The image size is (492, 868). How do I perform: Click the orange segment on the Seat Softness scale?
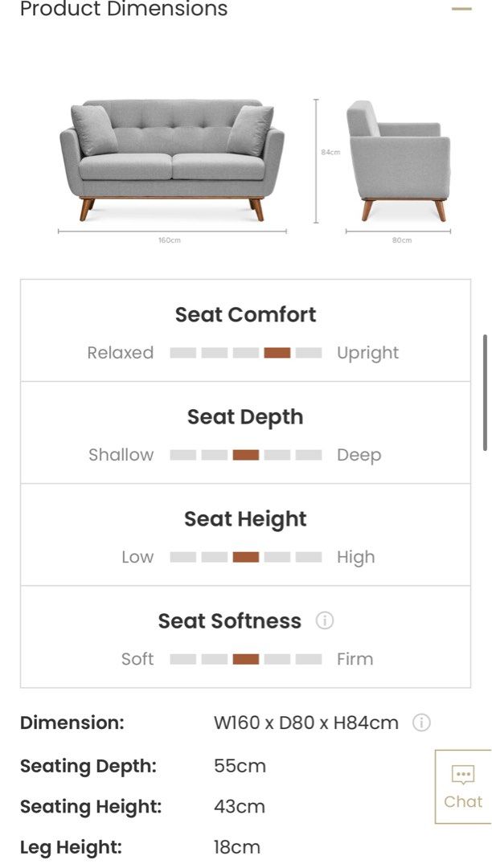(x=245, y=658)
